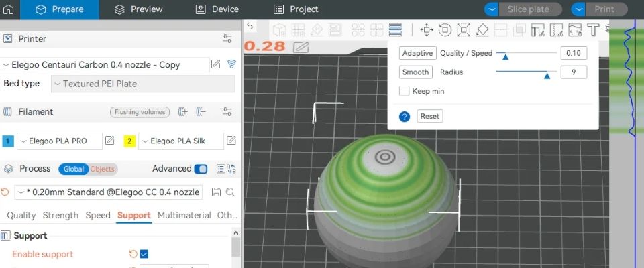Collapse the sidebar with the arrows icon
Screen dimensions: 644x268
250,27
